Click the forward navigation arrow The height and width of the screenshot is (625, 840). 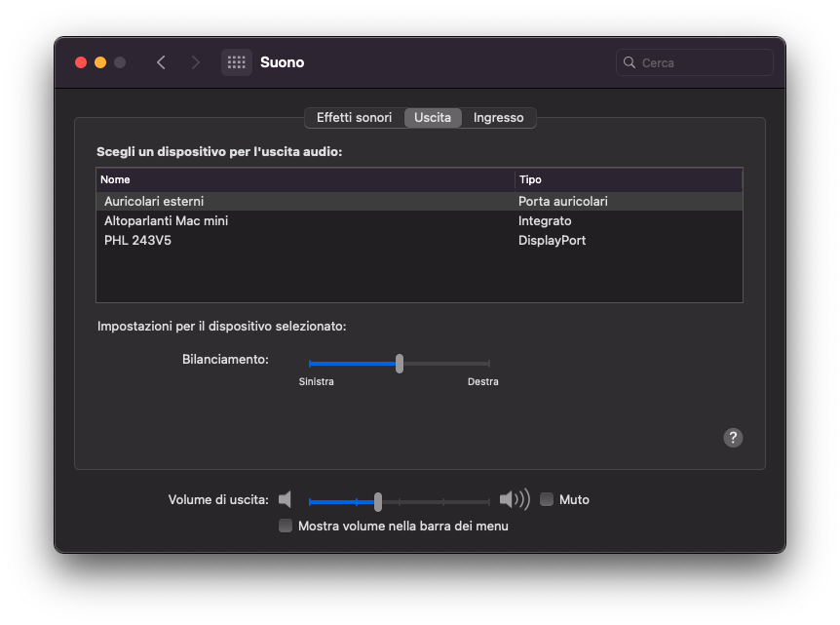tap(196, 62)
